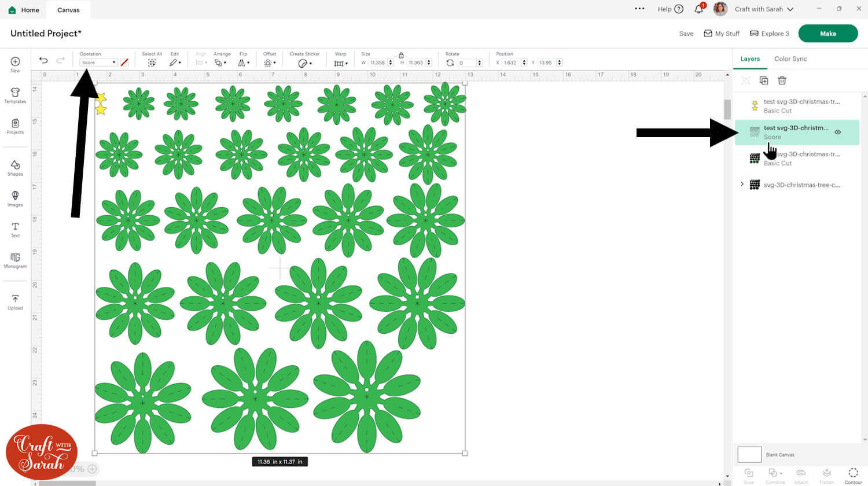Select the Canvas tab

tap(68, 10)
